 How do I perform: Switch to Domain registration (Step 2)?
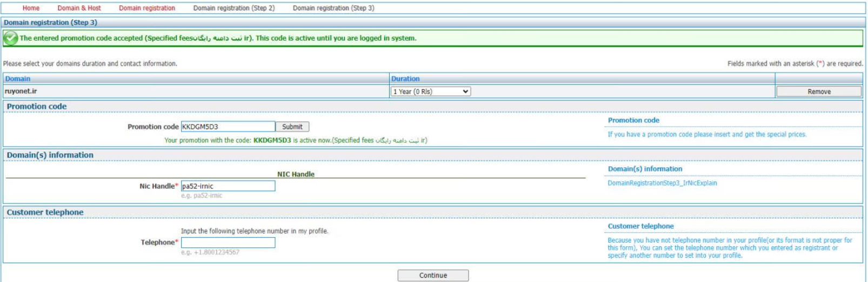point(233,8)
